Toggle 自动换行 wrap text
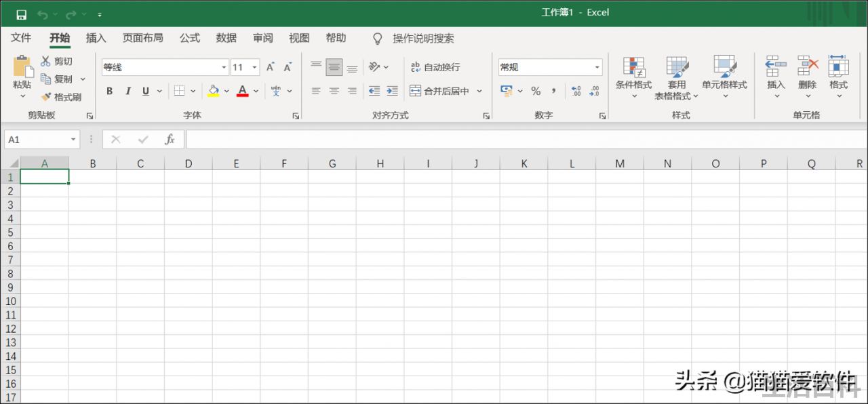Viewport: 868px width, 404px height. tap(435, 67)
